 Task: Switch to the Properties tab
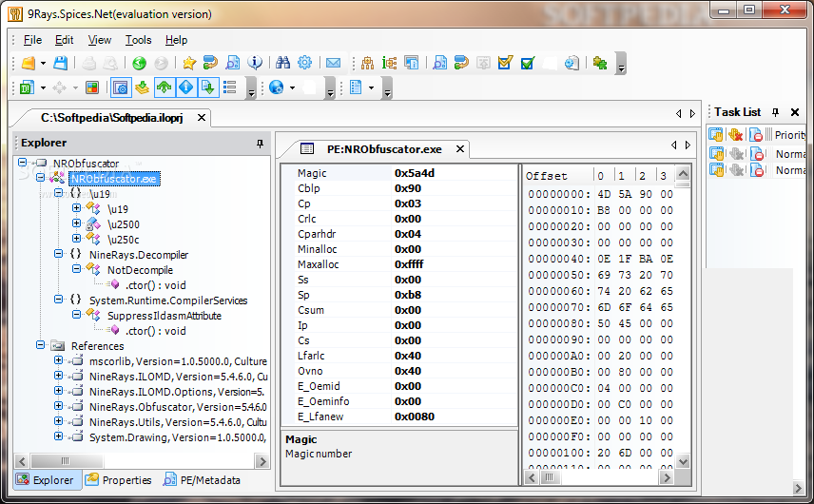(119, 480)
